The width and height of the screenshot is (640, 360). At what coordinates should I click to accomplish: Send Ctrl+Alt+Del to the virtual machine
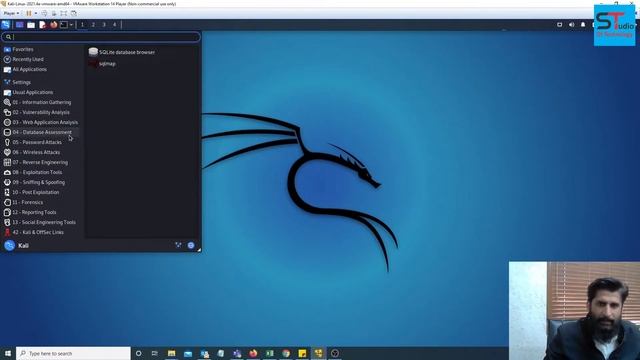44,13
